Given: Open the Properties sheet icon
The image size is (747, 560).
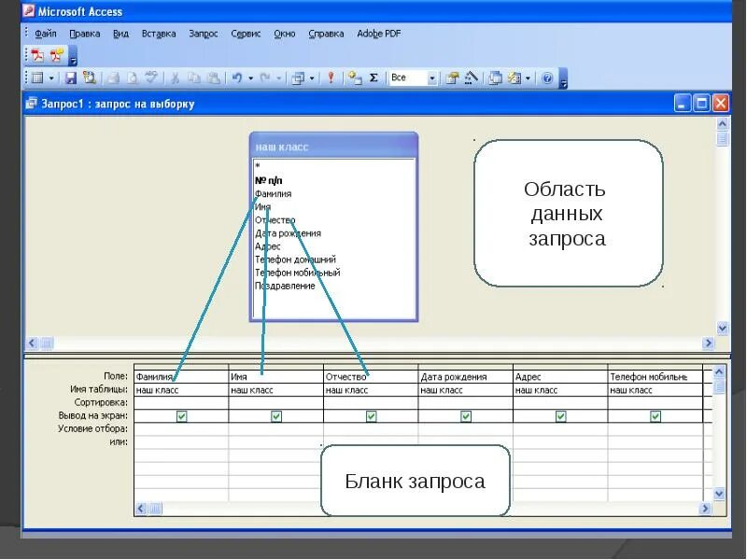Looking at the screenshot, I should 452,77.
